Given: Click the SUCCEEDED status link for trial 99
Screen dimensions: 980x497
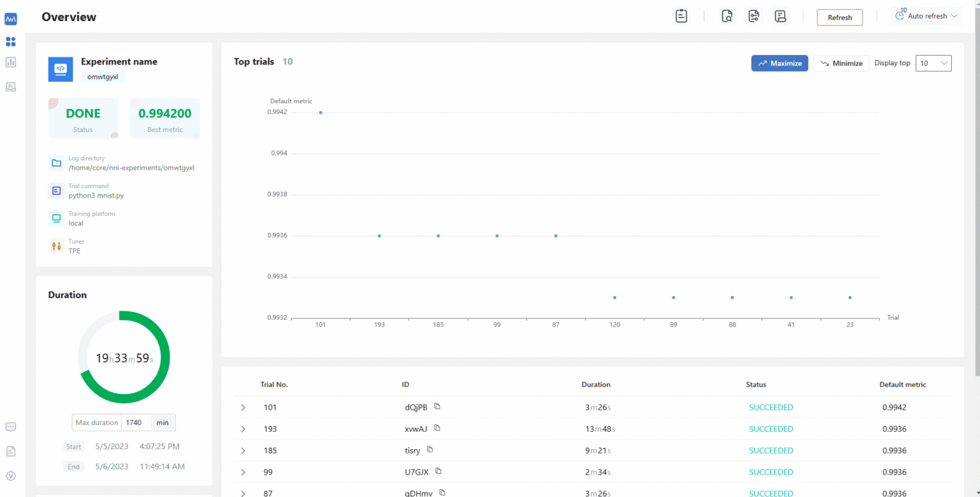Looking at the screenshot, I should click(x=771, y=472).
